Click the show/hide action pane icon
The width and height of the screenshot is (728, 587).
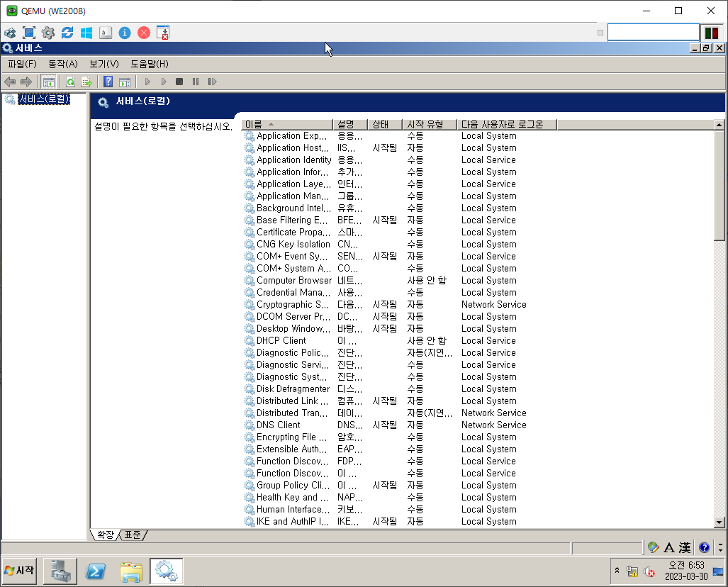125,82
